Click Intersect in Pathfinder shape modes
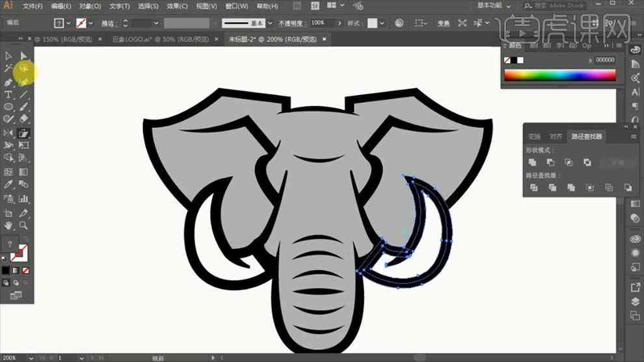Image resolution: width=644 pixels, height=362 pixels. (x=569, y=162)
